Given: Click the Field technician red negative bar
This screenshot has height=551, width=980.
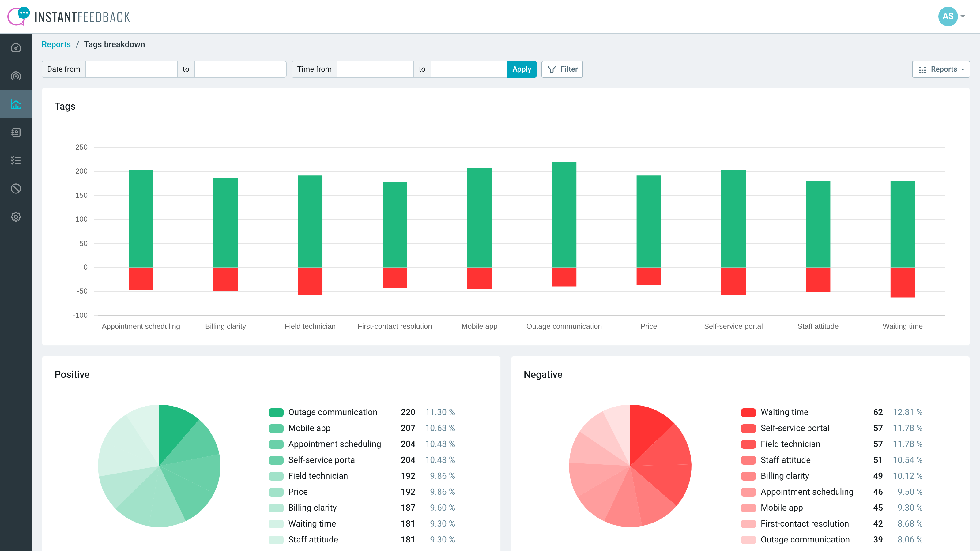Looking at the screenshot, I should tap(310, 281).
